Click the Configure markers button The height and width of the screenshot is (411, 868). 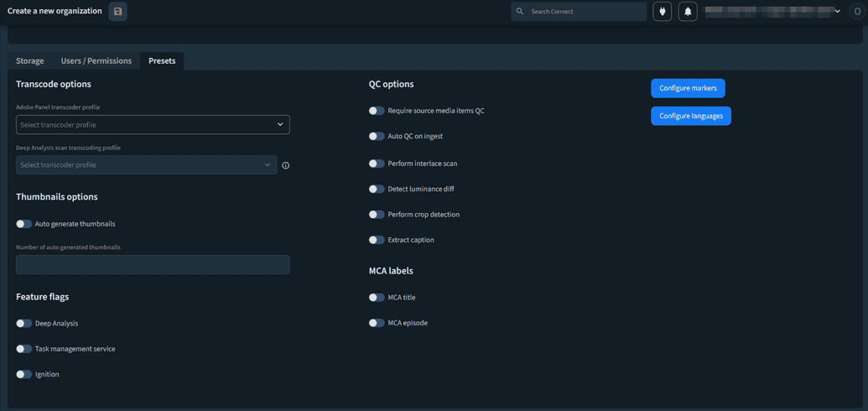(x=688, y=88)
